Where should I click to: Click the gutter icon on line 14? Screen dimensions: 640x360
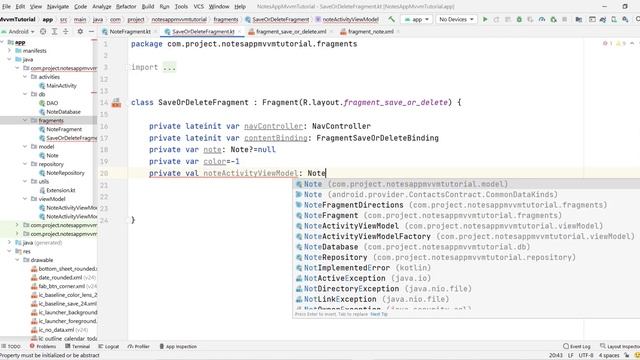[x=116, y=103]
